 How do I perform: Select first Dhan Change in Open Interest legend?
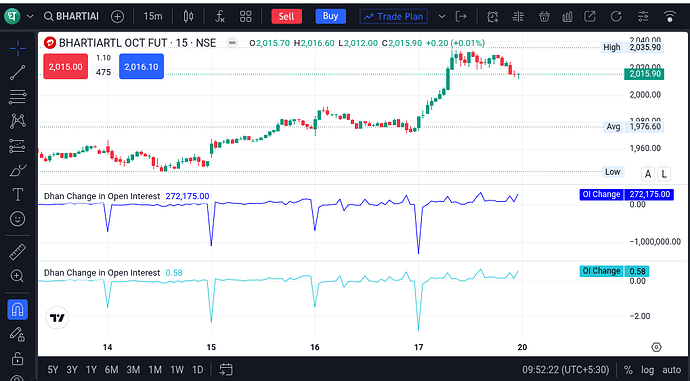(x=102, y=196)
